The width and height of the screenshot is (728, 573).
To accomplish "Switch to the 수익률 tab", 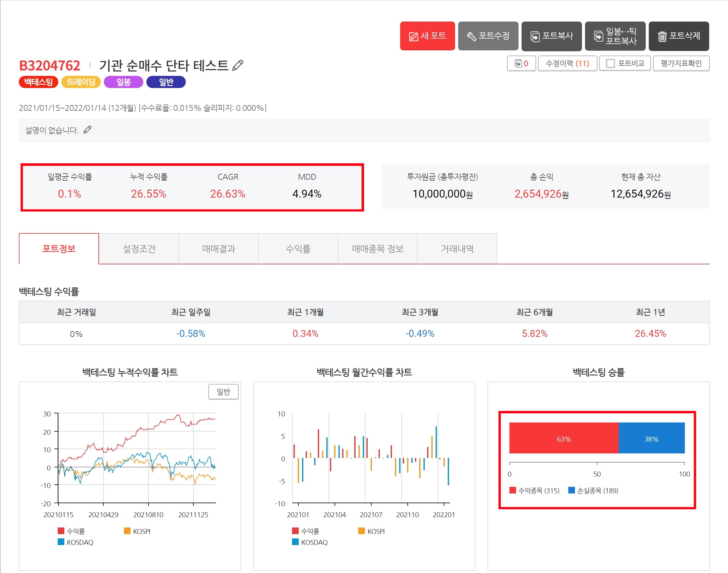I will click(298, 249).
